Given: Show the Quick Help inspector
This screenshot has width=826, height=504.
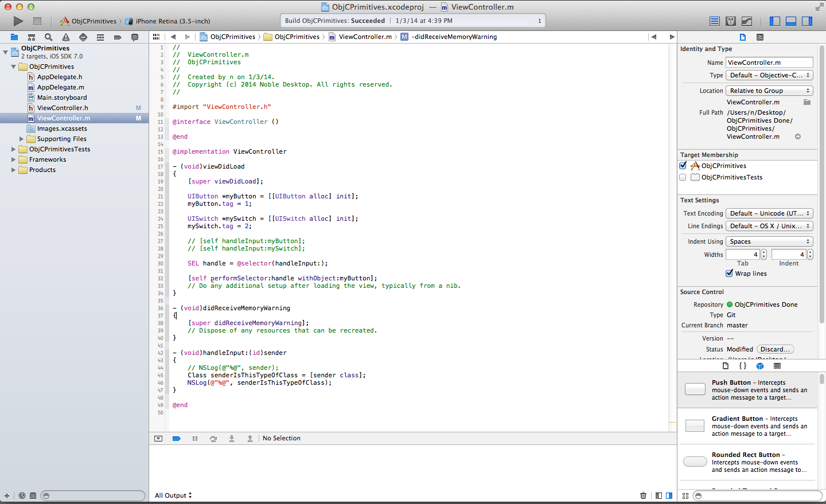Looking at the screenshot, I should tap(760, 37).
